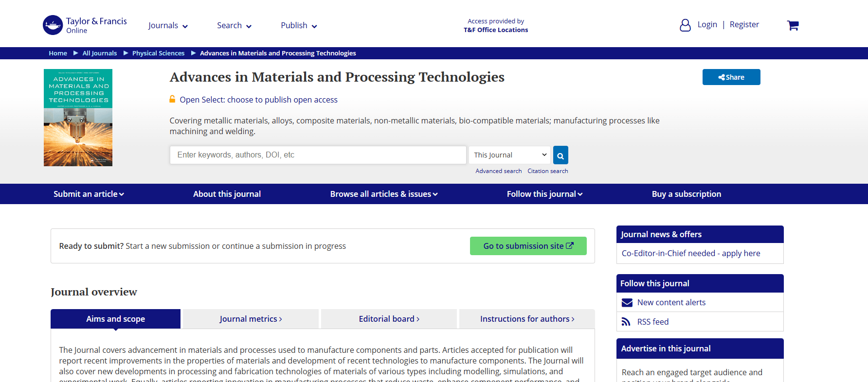This screenshot has width=868, height=382.
Task: Select the Editorial board tab
Action: coord(389,319)
